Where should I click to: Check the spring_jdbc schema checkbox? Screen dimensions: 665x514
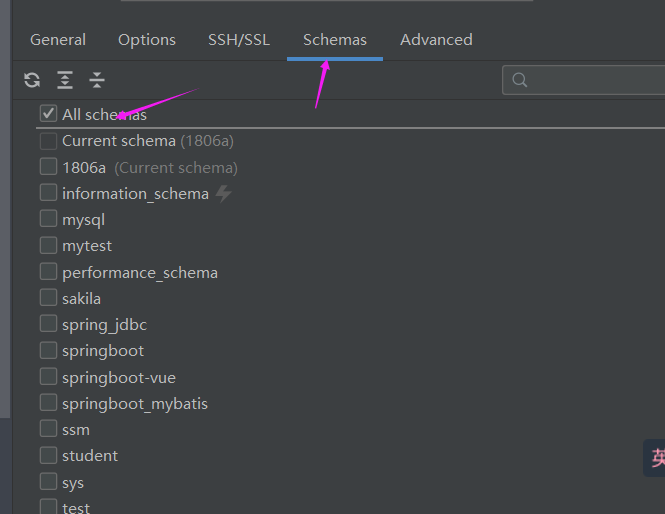(x=48, y=324)
